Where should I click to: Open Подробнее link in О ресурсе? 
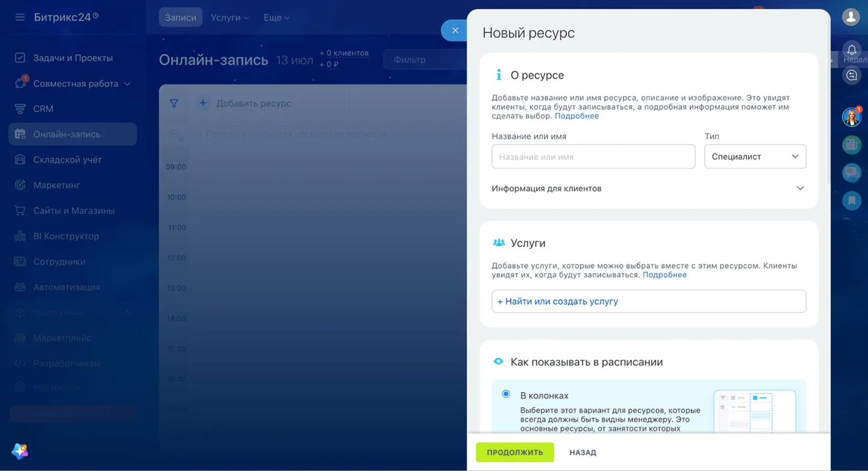(576, 116)
